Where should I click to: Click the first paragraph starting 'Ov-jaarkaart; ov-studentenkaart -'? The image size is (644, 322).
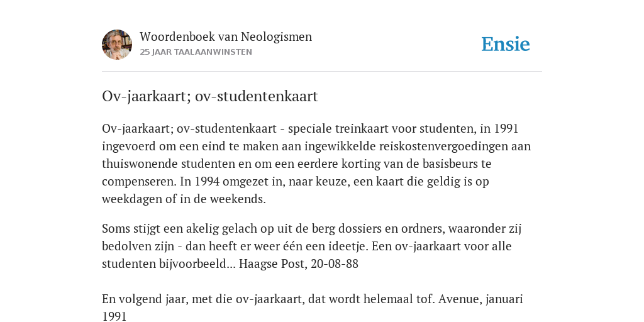click(x=316, y=164)
